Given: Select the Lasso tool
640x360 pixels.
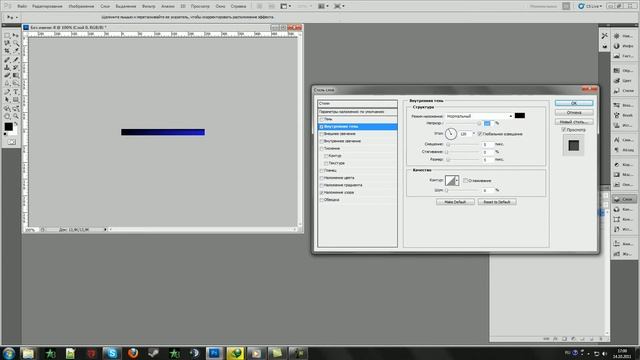Looking at the screenshot, I should click(x=7, y=43).
